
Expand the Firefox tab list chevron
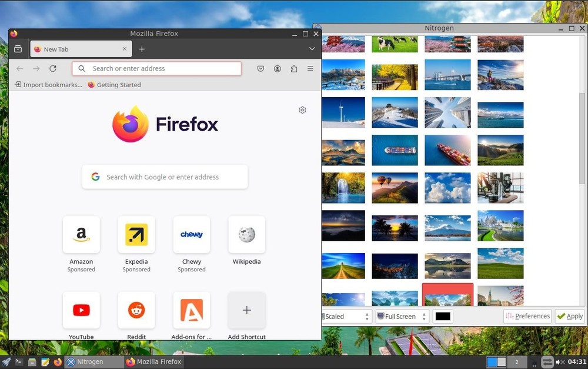312,49
